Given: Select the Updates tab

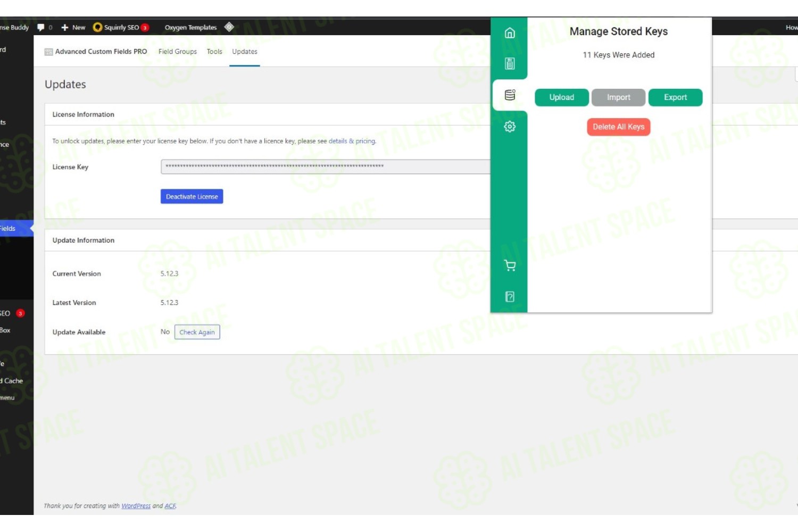Looking at the screenshot, I should click(245, 52).
